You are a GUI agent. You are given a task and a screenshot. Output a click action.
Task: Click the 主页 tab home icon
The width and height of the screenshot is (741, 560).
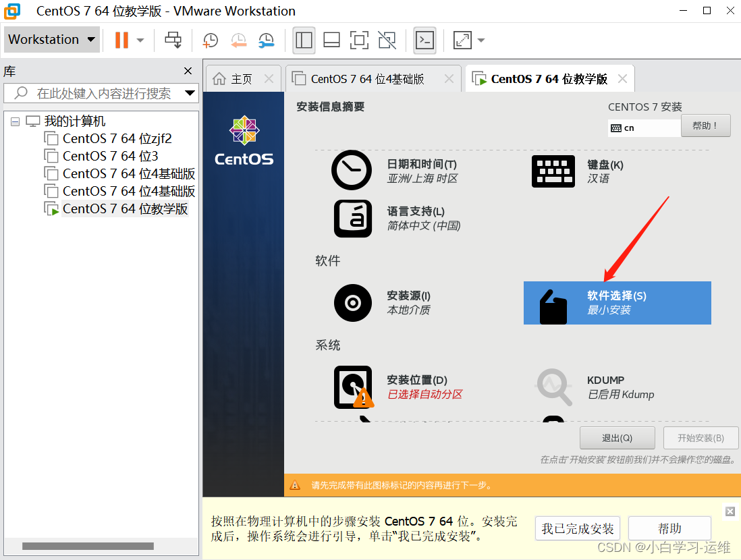tap(219, 78)
